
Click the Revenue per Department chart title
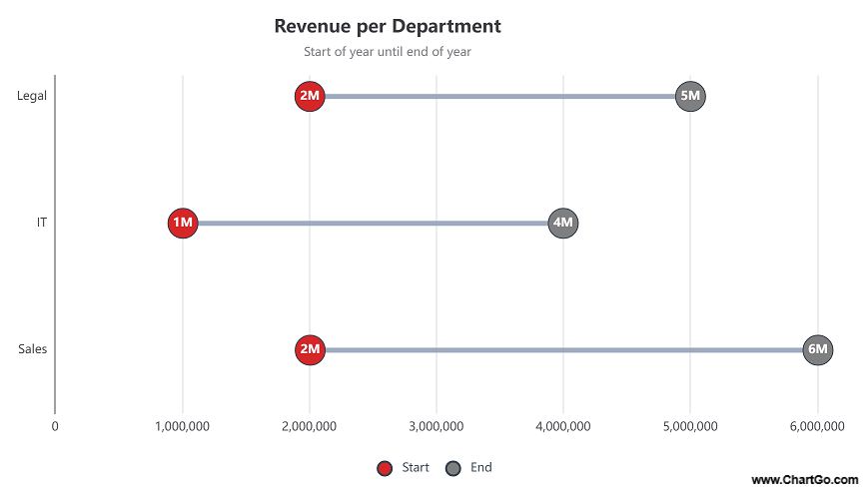tap(388, 26)
